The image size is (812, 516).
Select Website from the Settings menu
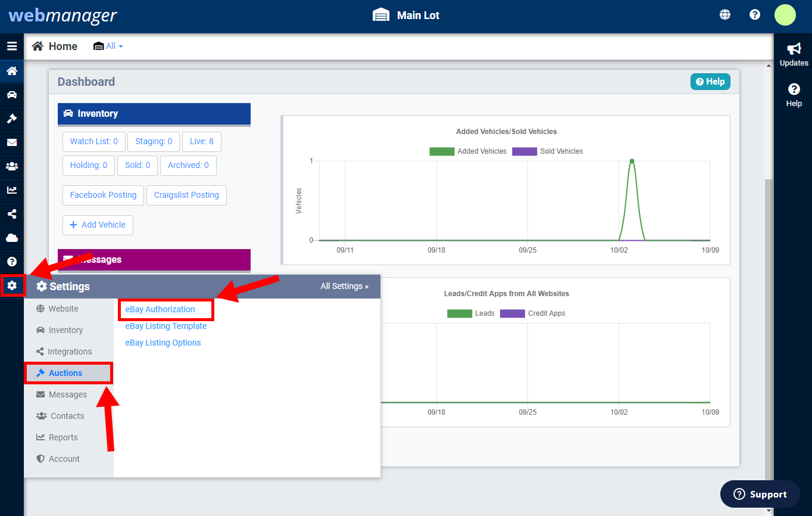tap(63, 309)
